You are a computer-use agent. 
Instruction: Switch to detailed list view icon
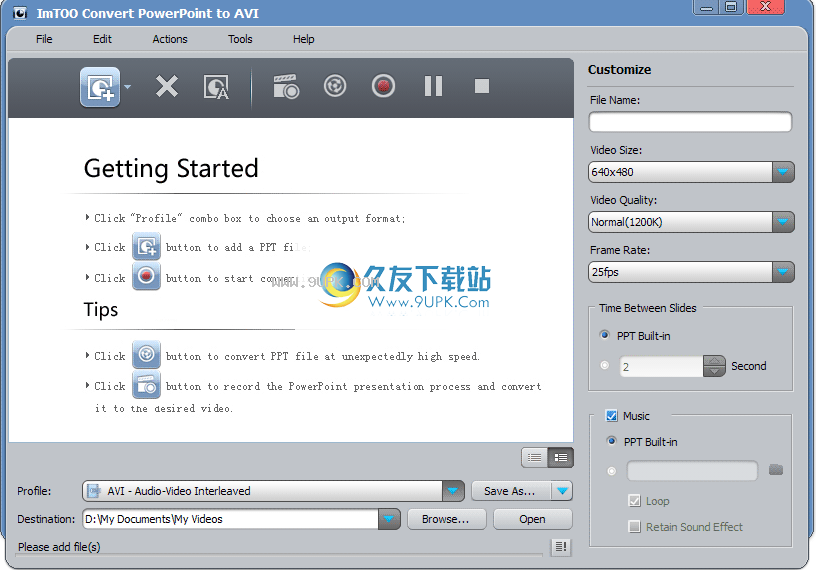point(560,458)
